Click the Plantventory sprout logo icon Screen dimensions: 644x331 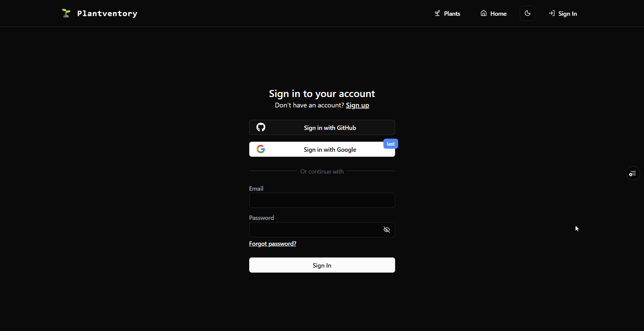tap(66, 13)
